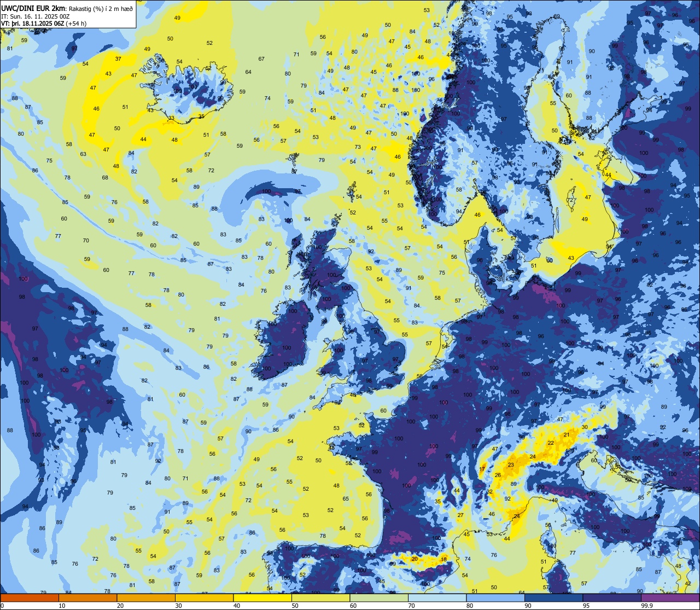Click the pale yellow 50–60 legend swatch
Screen dimensions: 700x610
click(320, 597)
